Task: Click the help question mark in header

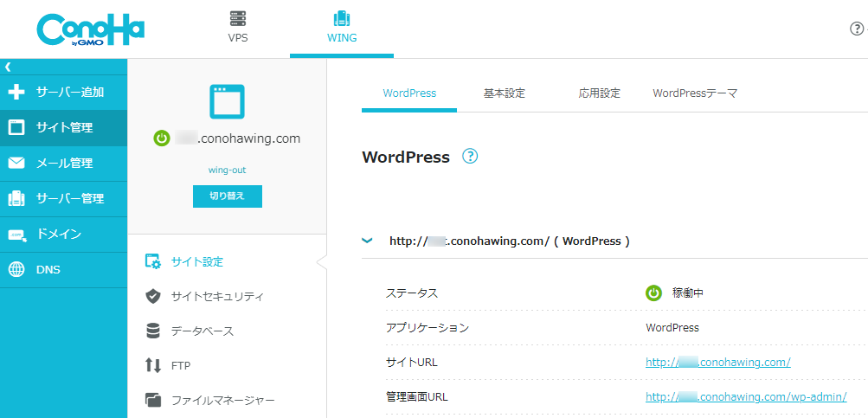Action: point(857,29)
